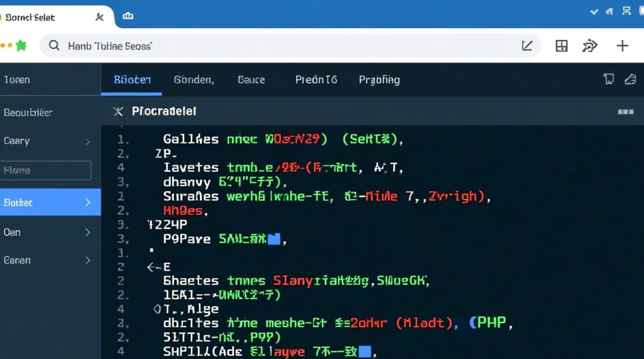This screenshot has width=644, height=359.
Task: Click the green star bookmark icon
Action: click(x=21, y=46)
